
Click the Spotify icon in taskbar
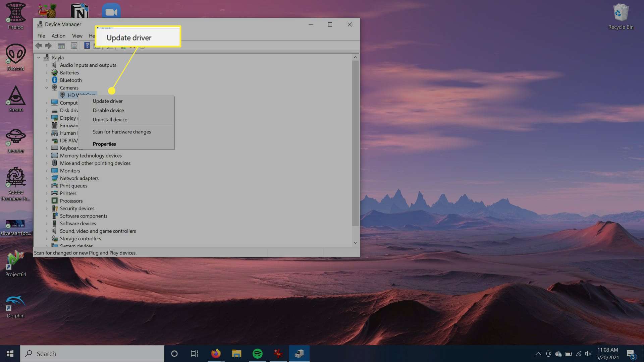[257, 353]
